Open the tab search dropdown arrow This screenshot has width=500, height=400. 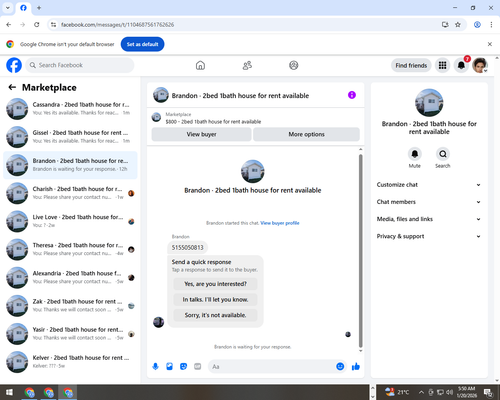pos(8,8)
